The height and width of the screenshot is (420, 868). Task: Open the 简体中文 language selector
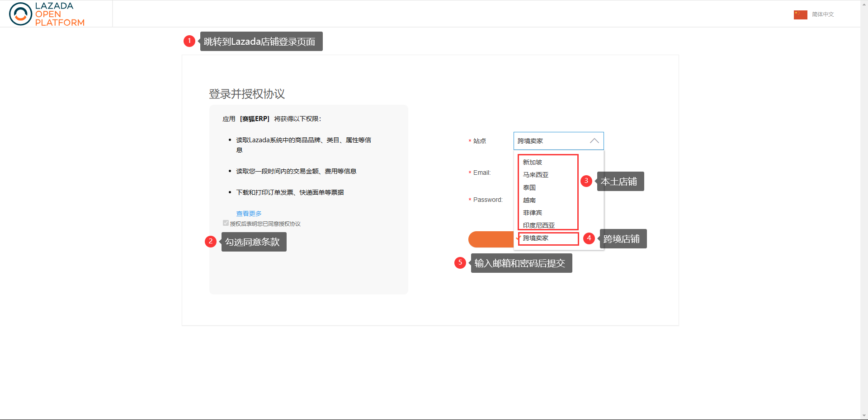[823, 14]
